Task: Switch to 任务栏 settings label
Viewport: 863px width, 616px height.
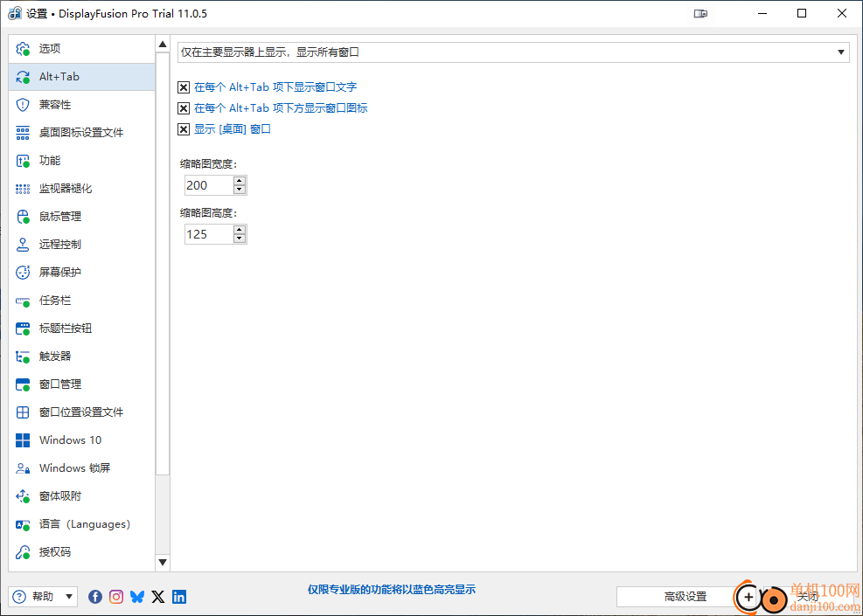Action: 55,301
